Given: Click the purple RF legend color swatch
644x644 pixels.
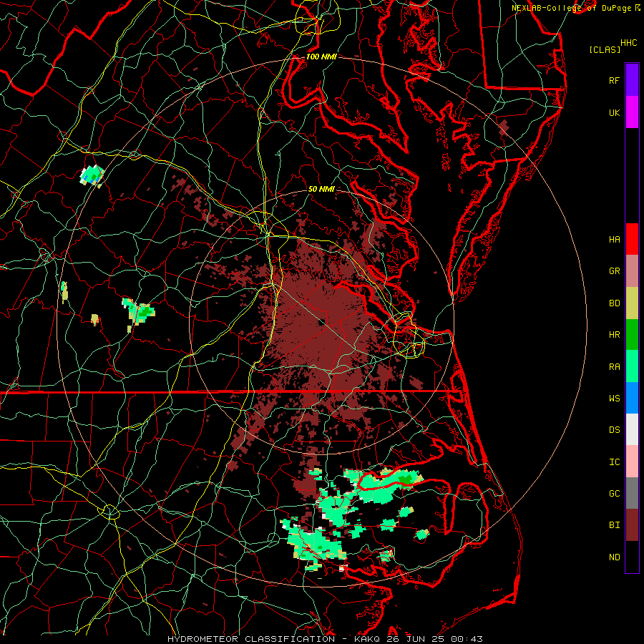Looking at the screenshot, I should tap(632, 80).
